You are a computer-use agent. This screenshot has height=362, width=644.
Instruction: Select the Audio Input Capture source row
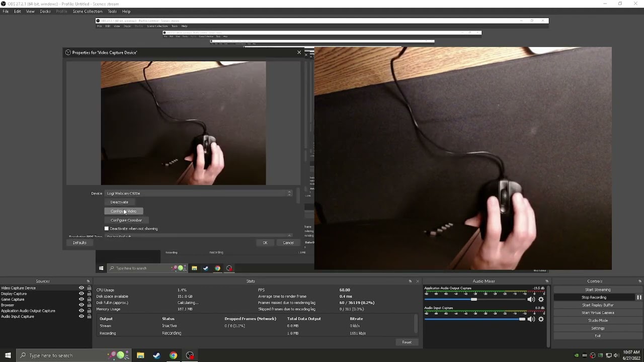coord(46,316)
